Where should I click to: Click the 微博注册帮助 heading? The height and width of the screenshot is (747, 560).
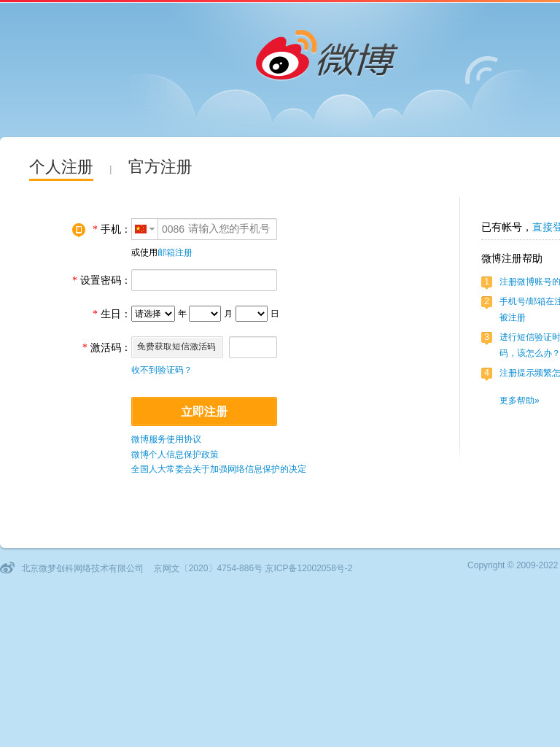point(512,259)
